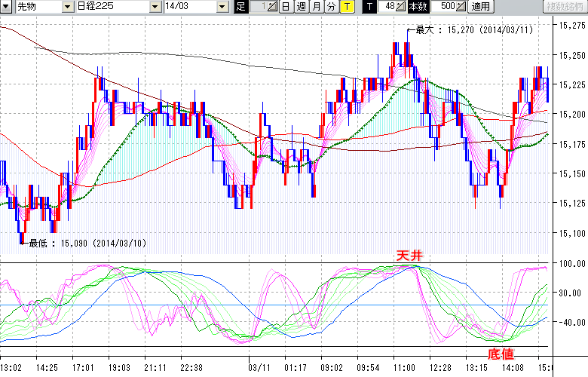The height and width of the screenshot is (377, 588).
Task: Click the 適用 apply button
Action: pyautogui.click(x=479, y=7)
